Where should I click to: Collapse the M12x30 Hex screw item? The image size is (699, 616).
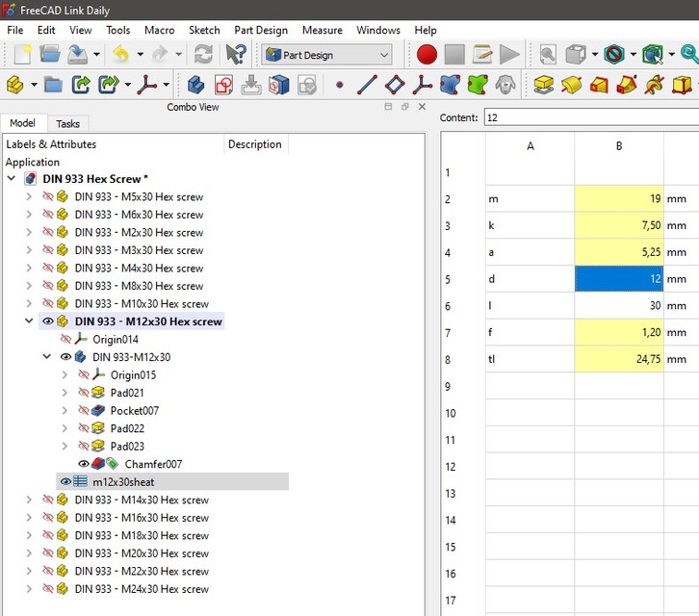point(29,321)
